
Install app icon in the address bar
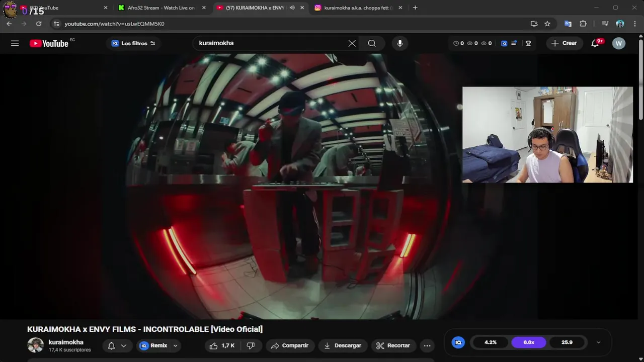[534, 24]
